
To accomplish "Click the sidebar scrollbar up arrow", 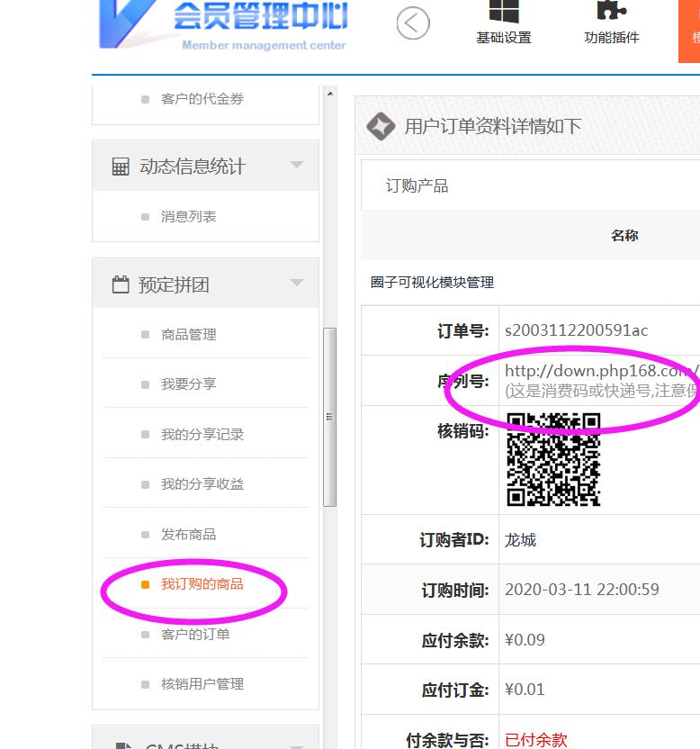I will pyautogui.click(x=330, y=94).
